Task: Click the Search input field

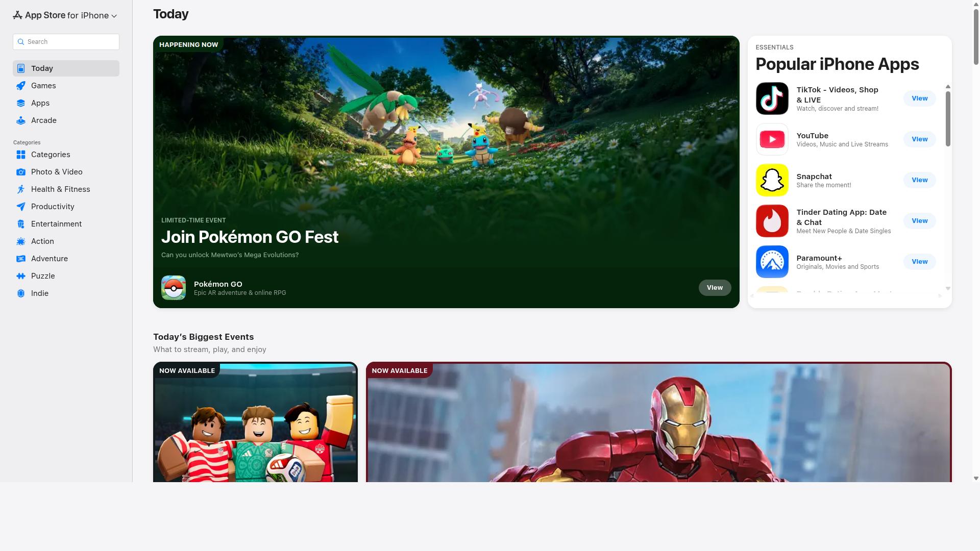Action: [66, 42]
